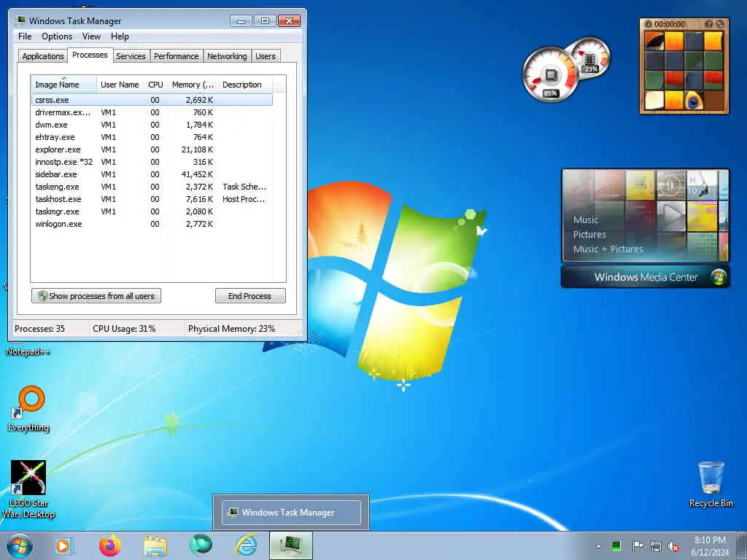Click the Processes: 35 status entry
747x560 pixels.
click(x=39, y=329)
